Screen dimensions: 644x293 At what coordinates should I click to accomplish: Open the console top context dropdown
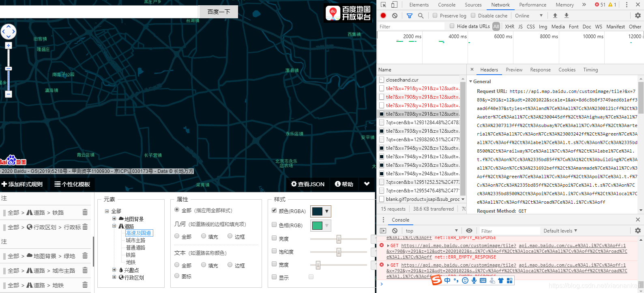[x=431, y=231]
